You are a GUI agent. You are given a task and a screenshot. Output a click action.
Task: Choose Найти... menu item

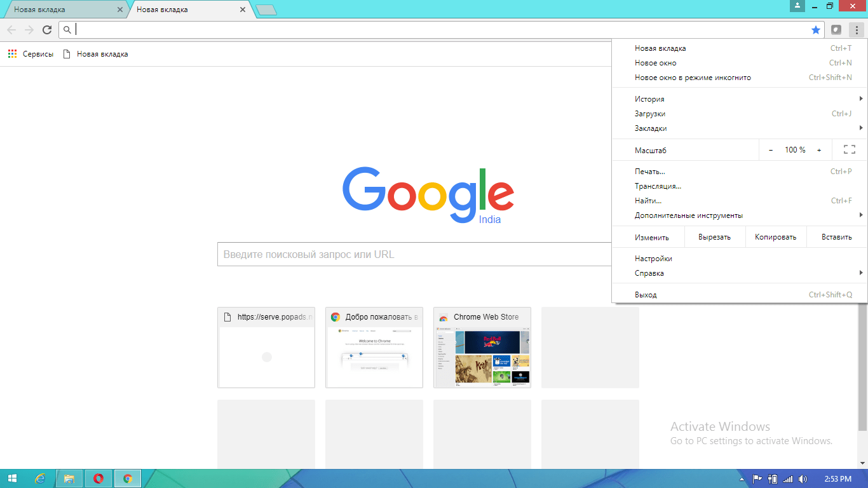tap(739, 201)
